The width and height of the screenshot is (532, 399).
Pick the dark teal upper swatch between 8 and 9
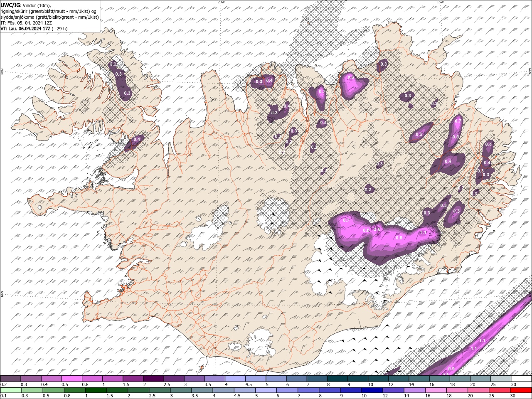click(x=337, y=379)
